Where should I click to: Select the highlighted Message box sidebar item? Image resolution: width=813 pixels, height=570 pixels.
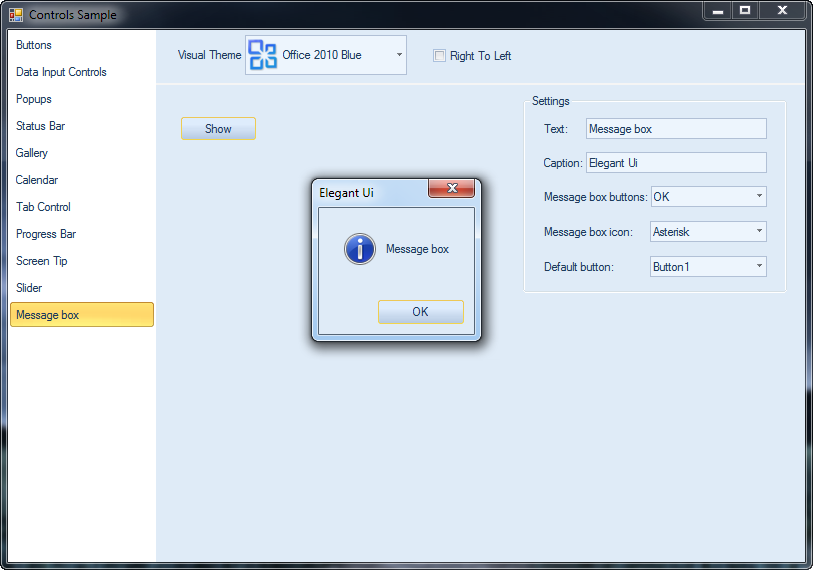click(x=82, y=315)
